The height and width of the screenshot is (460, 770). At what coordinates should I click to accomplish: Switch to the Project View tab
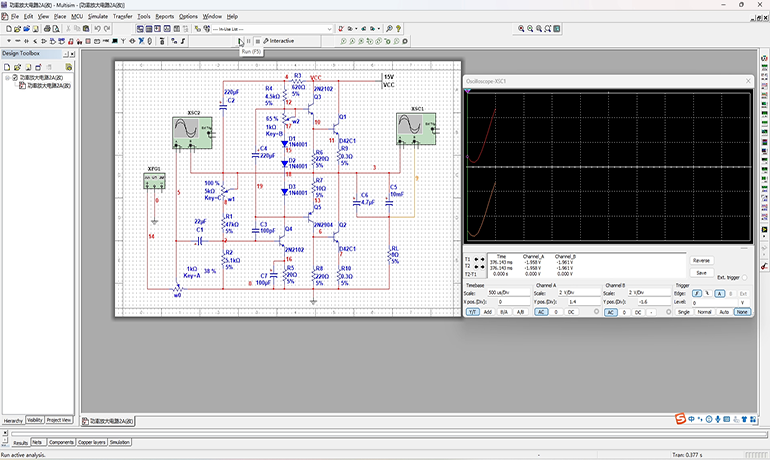59,420
